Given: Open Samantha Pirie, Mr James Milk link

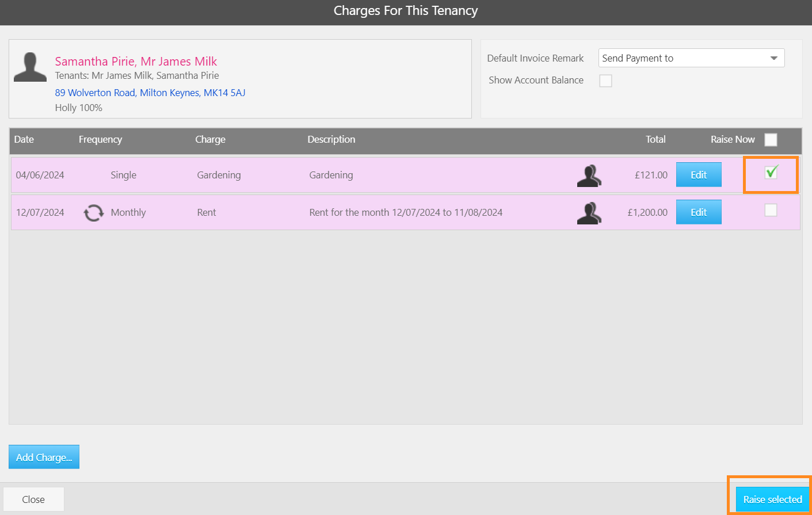Looking at the screenshot, I should 136,62.
